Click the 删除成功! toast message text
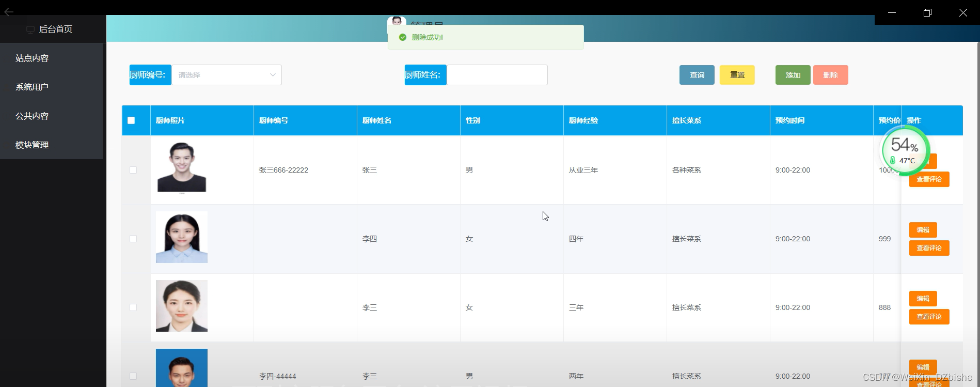 [x=428, y=37]
